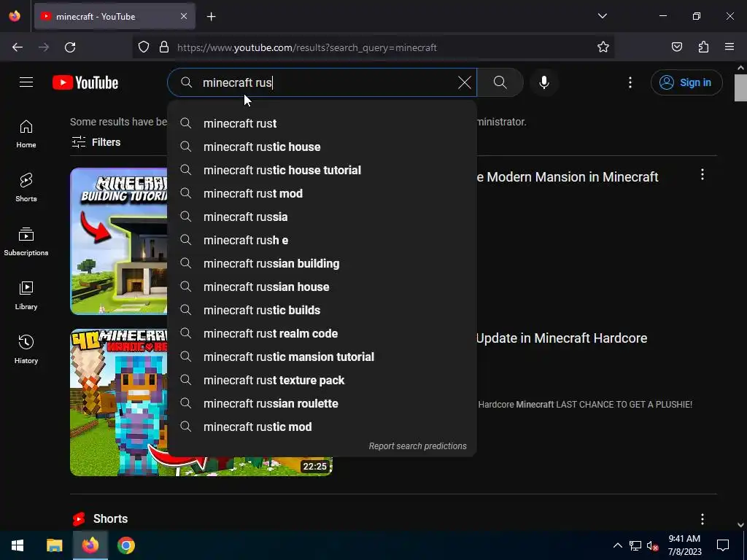Open a new browser tab
Image resolution: width=747 pixels, height=560 pixels.
tap(211, 17)
